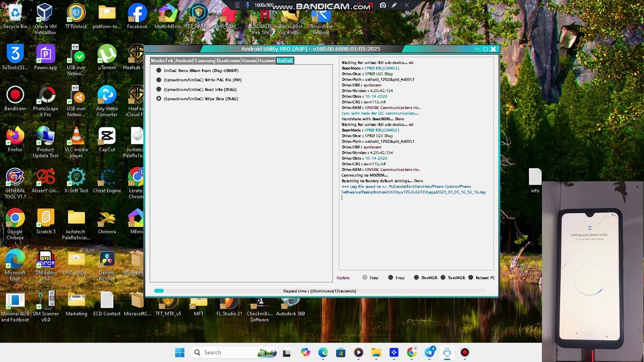Image resolution: width=644 pixels, height=362 pixels.
Task: Open Microsoft Store from the taskbar
Action: [x=341, y=352]
